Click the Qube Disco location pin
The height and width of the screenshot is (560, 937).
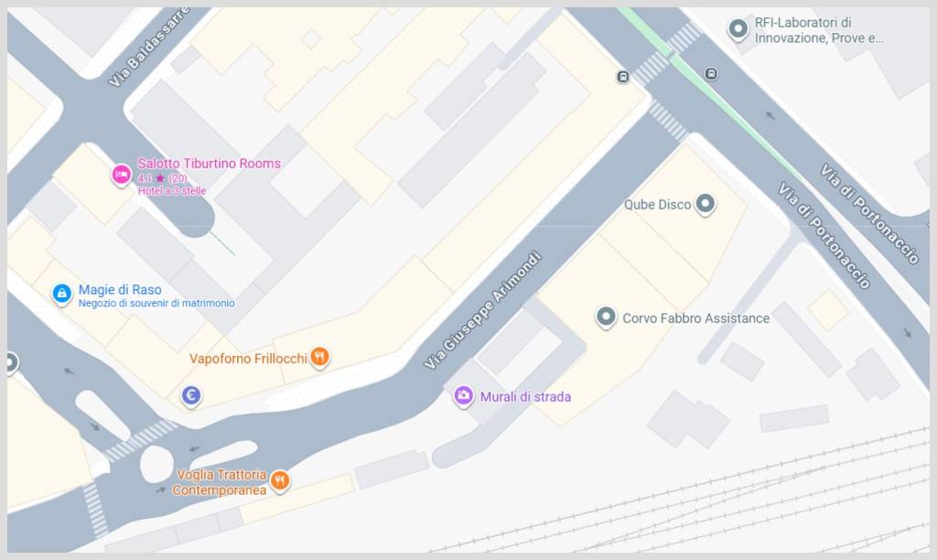[705, 204]
